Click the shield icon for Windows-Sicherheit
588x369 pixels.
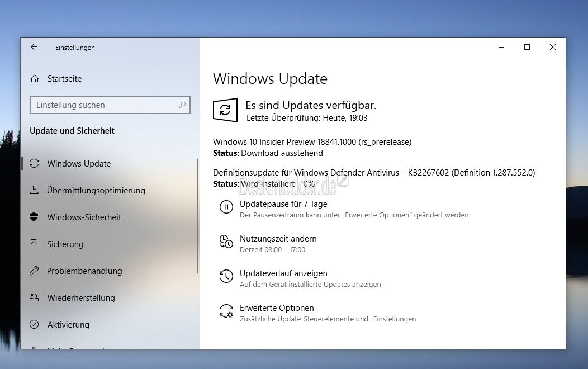pos(34,217)
